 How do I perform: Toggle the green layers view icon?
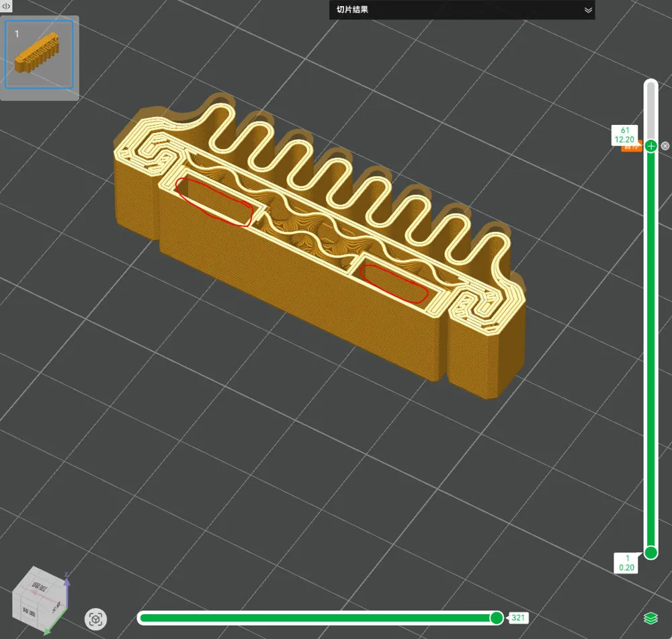[x=650, y=618]
